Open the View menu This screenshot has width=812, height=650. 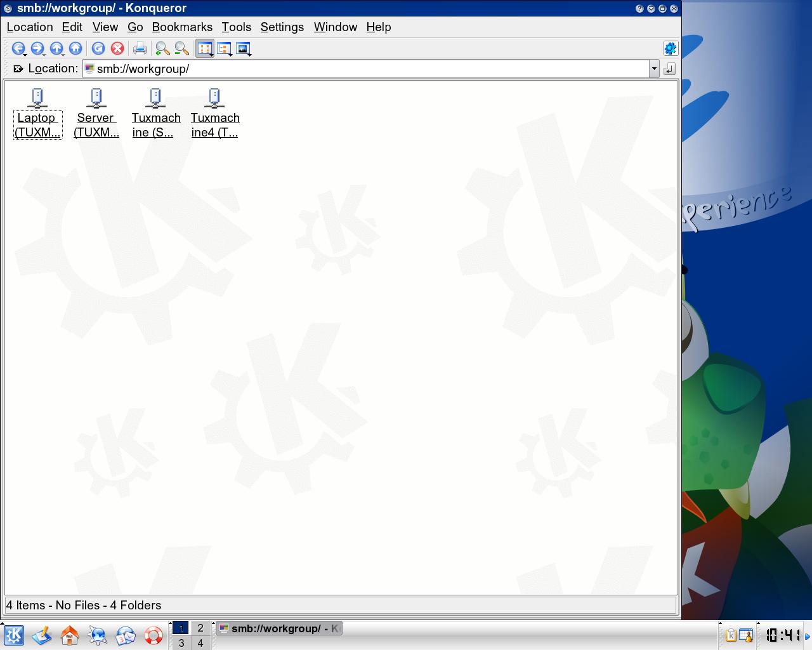(x=105, y=27)
